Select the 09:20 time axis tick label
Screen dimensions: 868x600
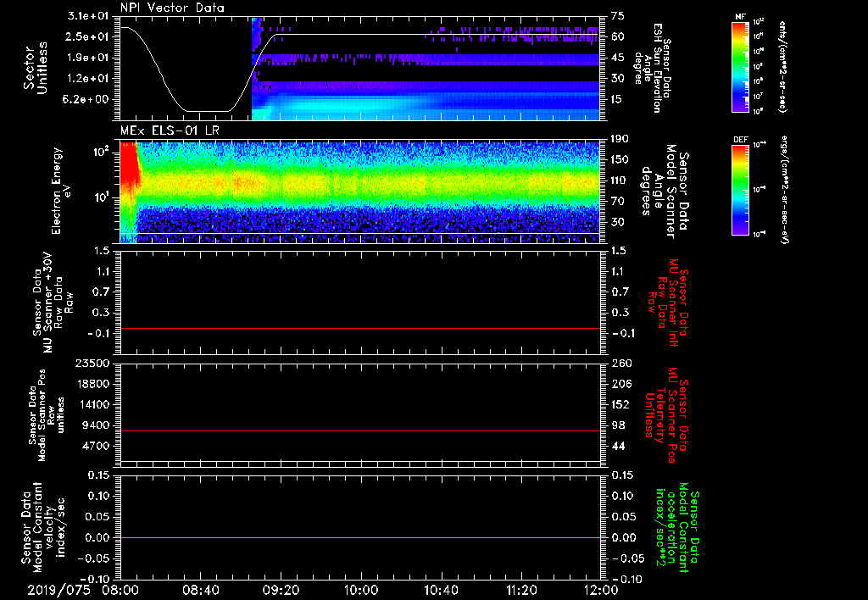click(281, 589)
